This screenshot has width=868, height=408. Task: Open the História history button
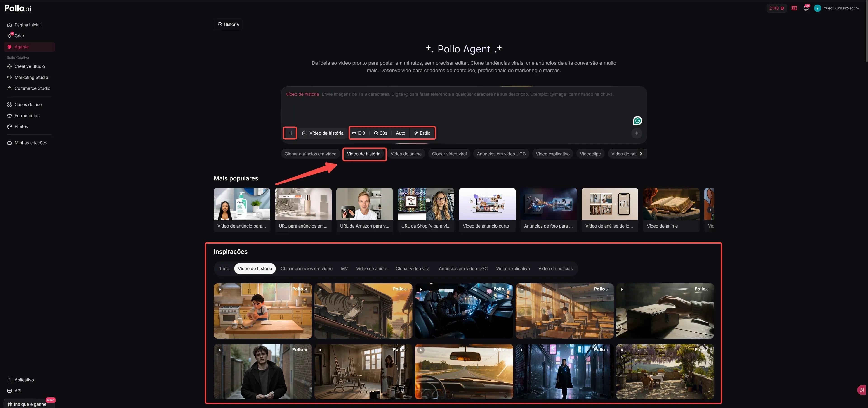[228, 24]
